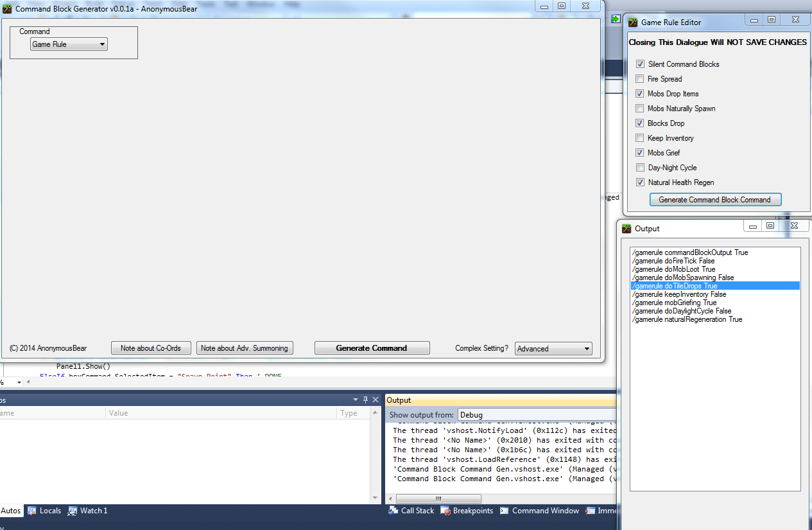Click the Command Block Generator title bar icon
The width and height of the screenshot is (812, 530).
(7, 8)
